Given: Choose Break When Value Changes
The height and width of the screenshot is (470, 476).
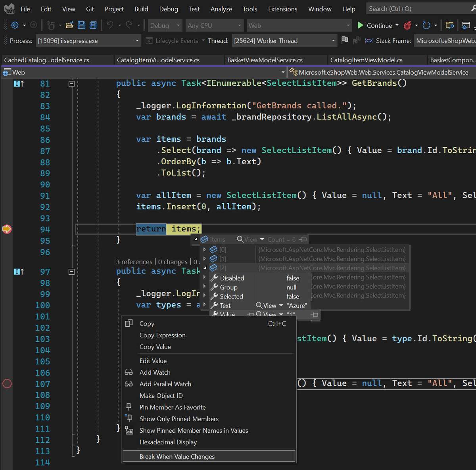Looking at the screenshot, I should pyautogui.click(x=177, y=457).
